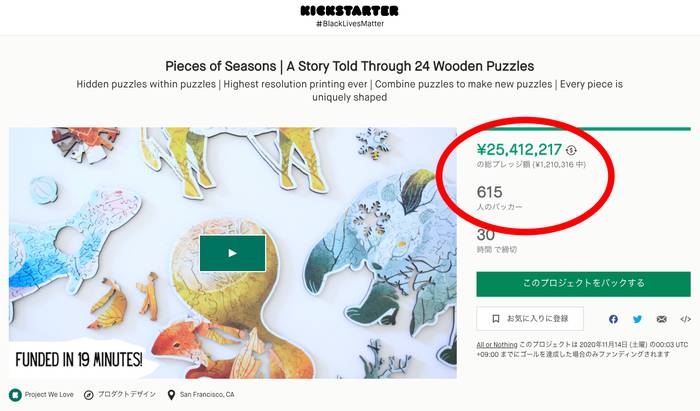Open the embed code icon
The image size is (700, 411).
685,319
